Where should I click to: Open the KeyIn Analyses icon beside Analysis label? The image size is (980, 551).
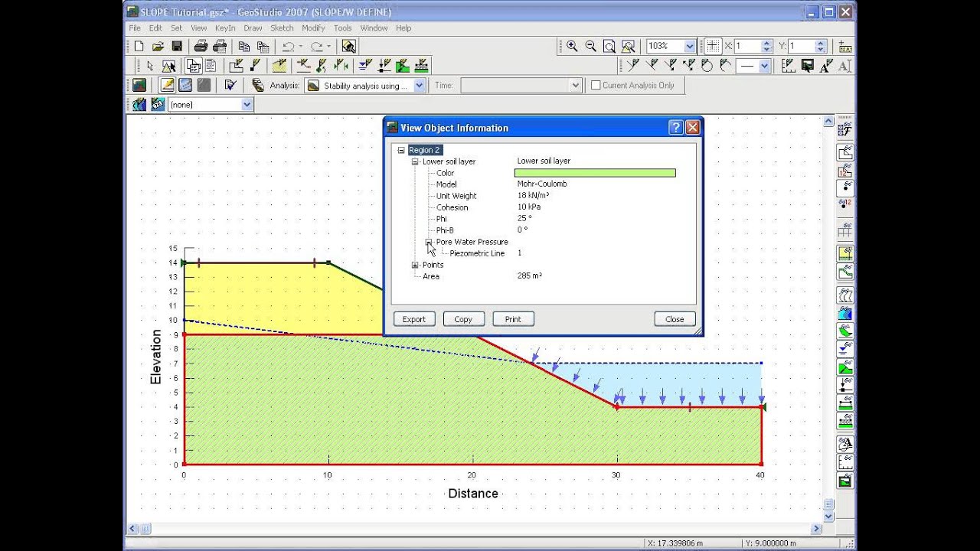point(257,86)
